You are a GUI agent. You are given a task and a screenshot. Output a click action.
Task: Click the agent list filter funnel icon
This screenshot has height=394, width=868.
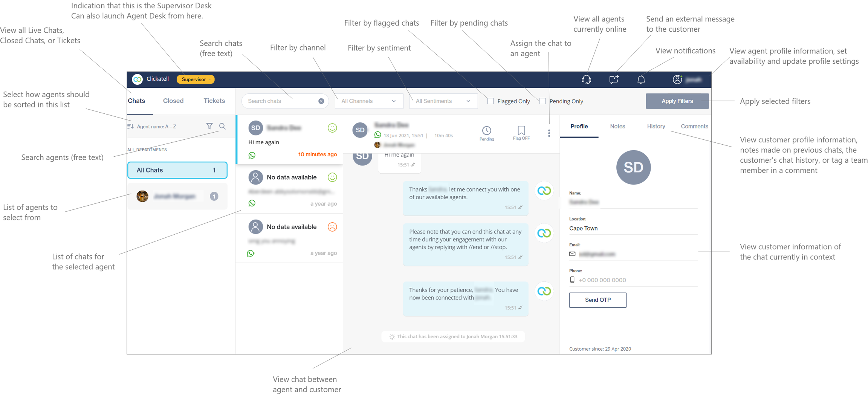click(x=209, y=127)
